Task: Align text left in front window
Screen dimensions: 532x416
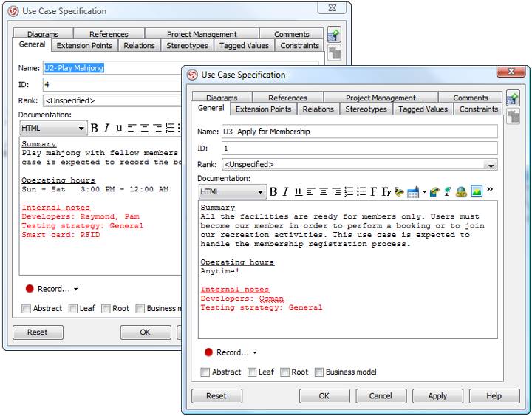Action: 311,191
